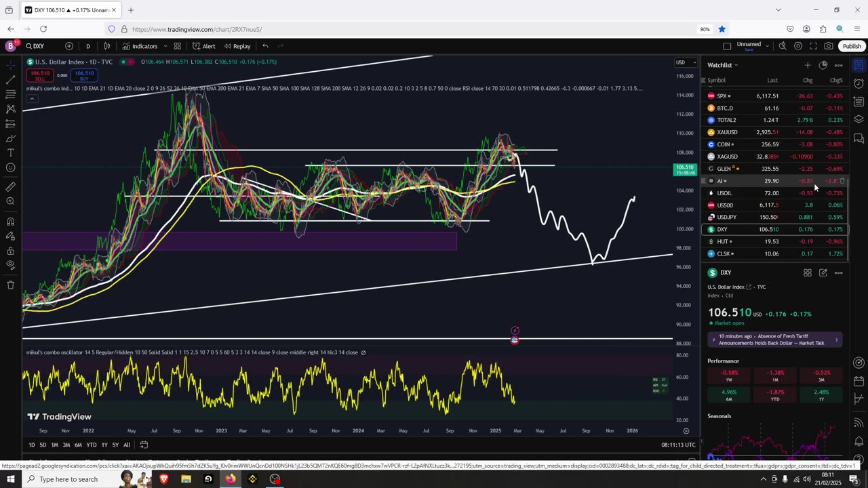Open the DXY details grid view icon

pyautogui.click(x=808, y=272)
